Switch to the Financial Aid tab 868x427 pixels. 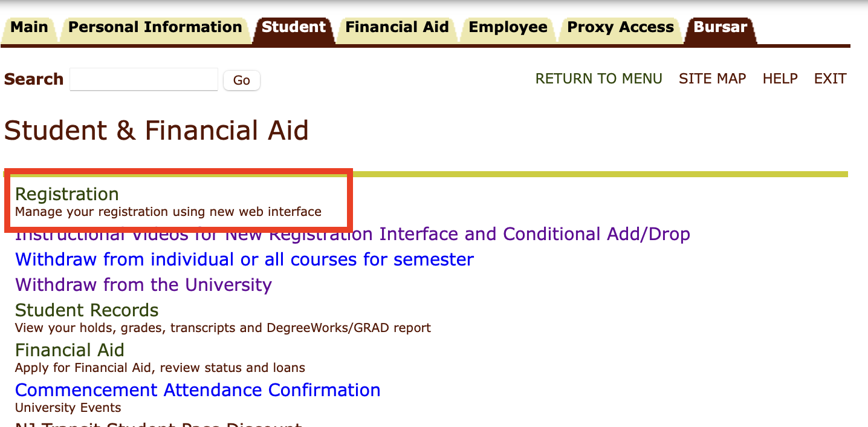tap(397, 27)
